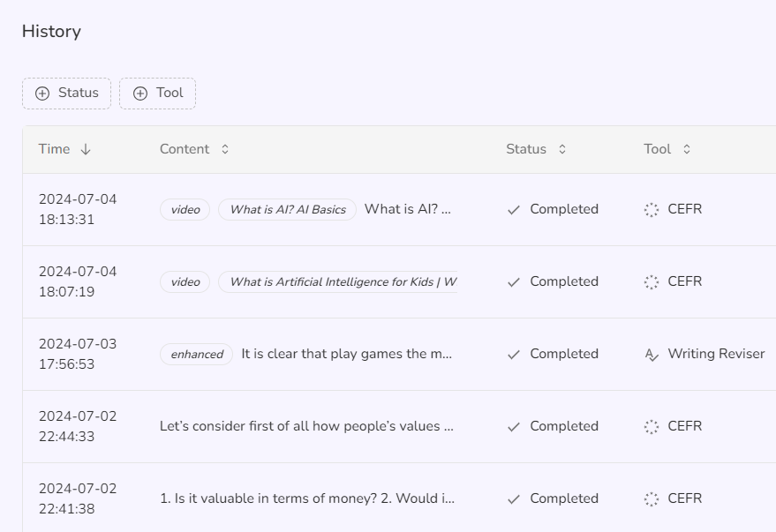Click the video tag in the first row

point(185,210)
